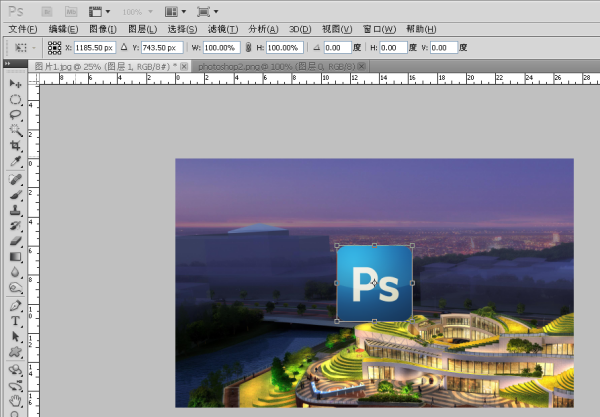This screenshot has height=417, width=600.
Task: Open the 选择(S) menu
Action: 182,29
